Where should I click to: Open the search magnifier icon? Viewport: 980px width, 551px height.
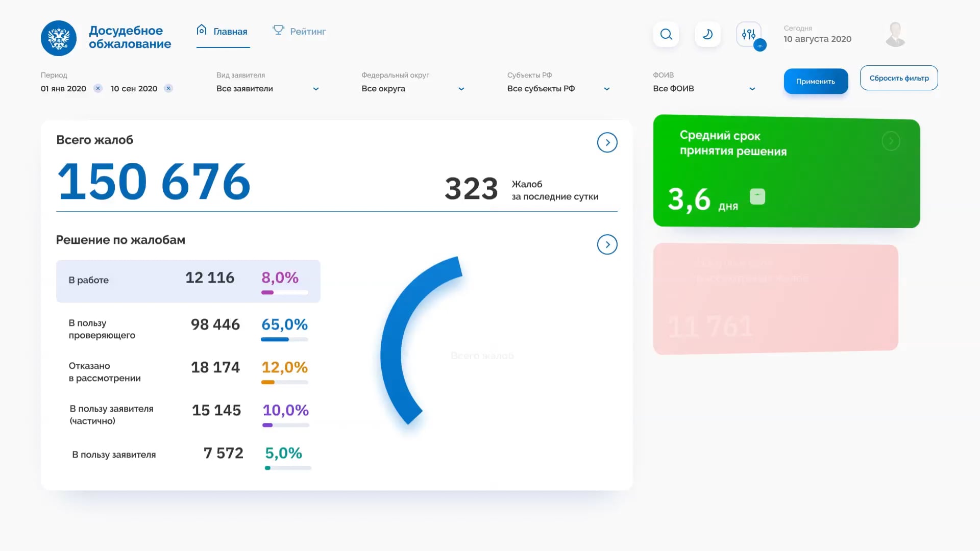click(666, 34)
